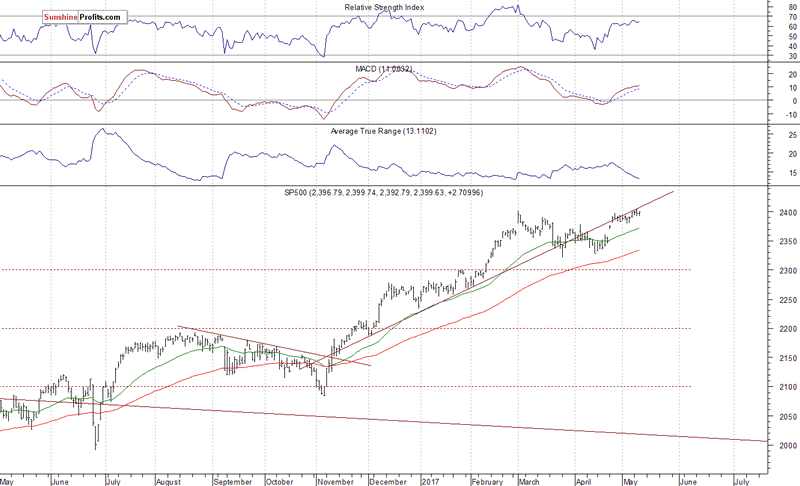Select the May label at the axis start
This screenshot has height=486, width=800.
tap(7, 481)
